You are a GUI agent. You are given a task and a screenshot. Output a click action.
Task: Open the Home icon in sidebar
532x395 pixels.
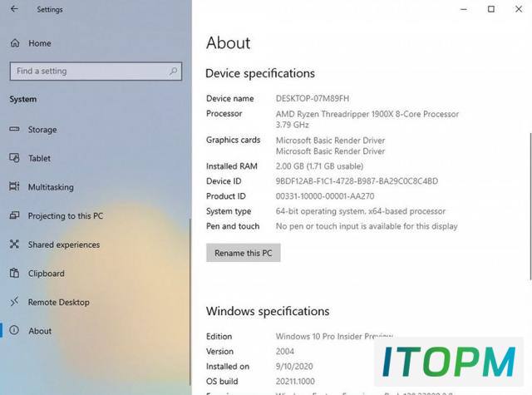[15, 43]
